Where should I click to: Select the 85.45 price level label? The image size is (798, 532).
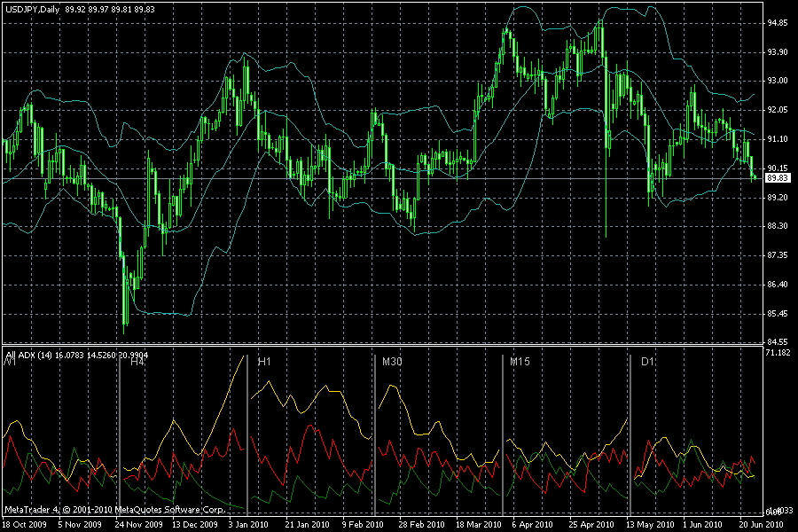pos(777,314)
